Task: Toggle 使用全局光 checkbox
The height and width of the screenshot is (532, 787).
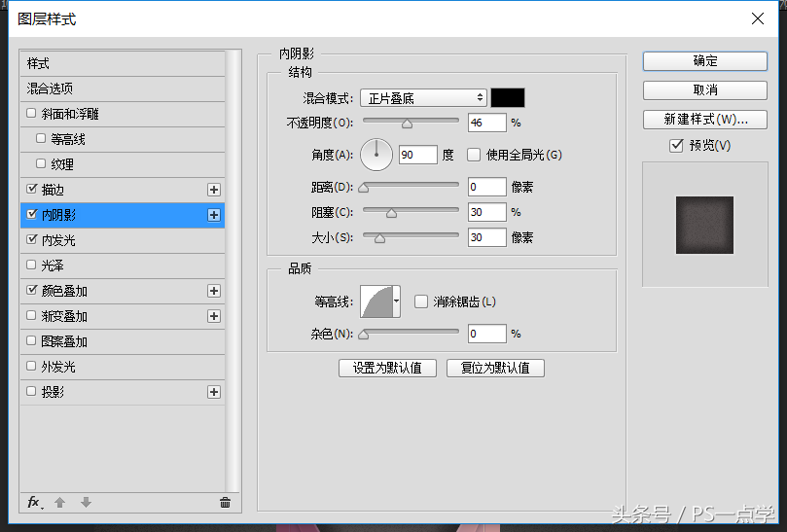Action: pyautogui.click(x=474, y=155)
